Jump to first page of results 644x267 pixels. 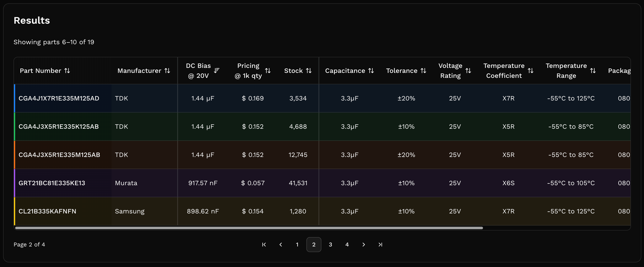pos(264,245)
